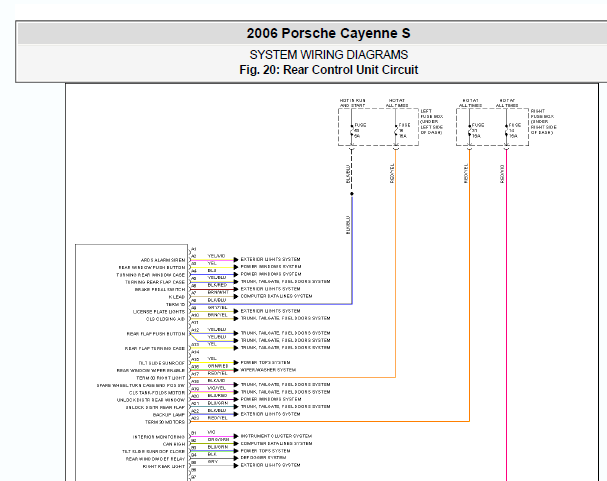
Task: Click 'POWER WINDOWS SYSTEM' on the BLU/RED wire
Action: point(271,399)
